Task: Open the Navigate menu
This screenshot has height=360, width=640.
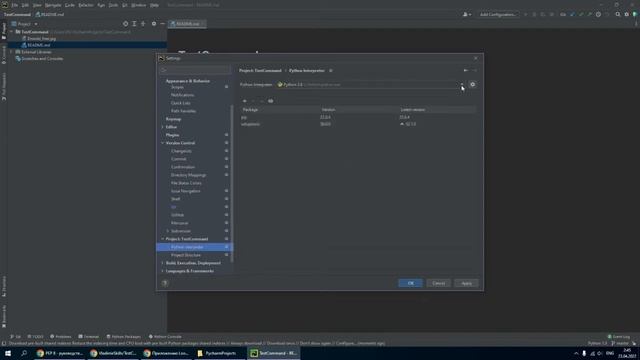Action: (x=53, y=5)
